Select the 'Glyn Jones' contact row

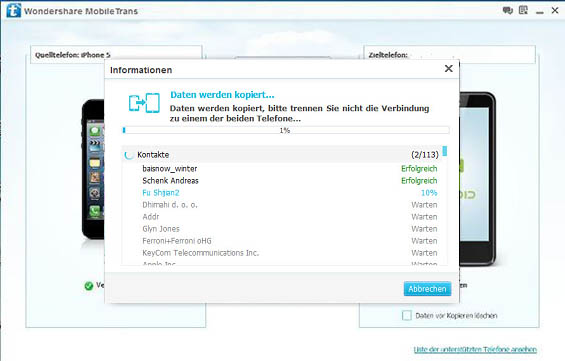[x=281, y=229]
